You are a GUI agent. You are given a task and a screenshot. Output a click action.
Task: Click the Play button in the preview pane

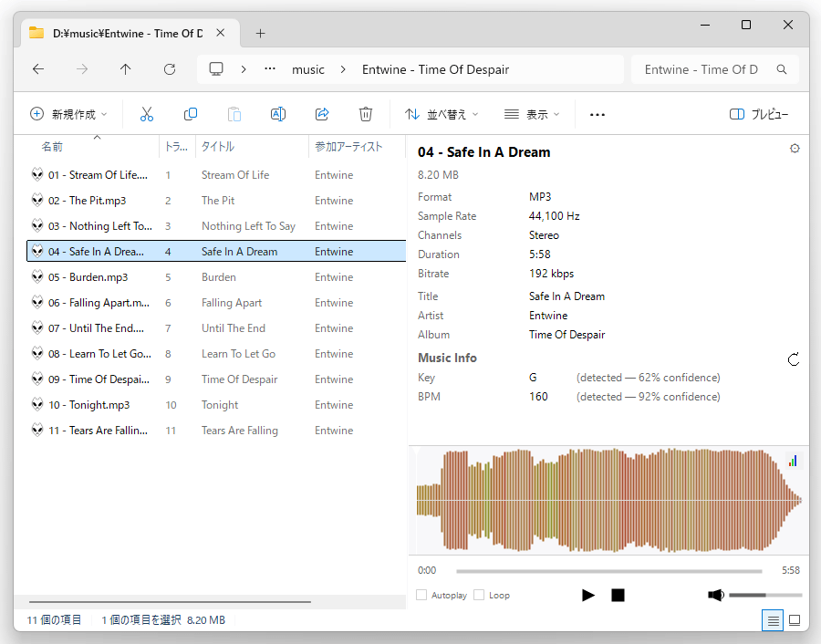(x=588, y=596)
